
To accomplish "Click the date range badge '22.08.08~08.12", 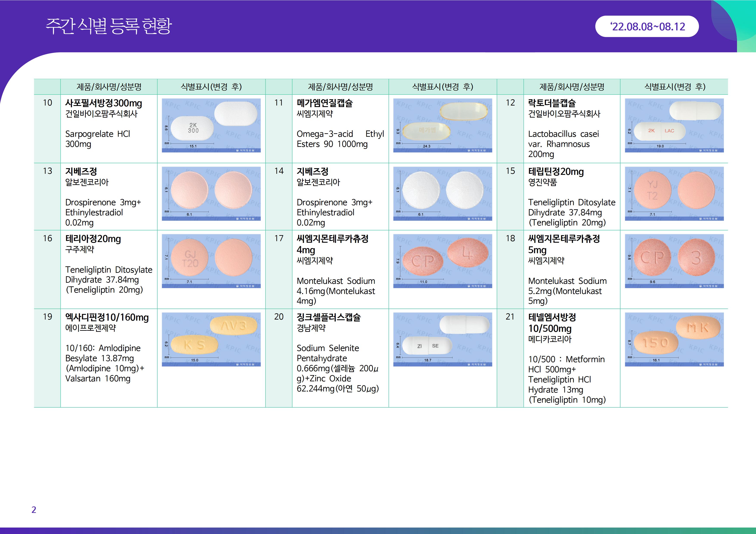I will pyautogui.click(x=647, y=27).
